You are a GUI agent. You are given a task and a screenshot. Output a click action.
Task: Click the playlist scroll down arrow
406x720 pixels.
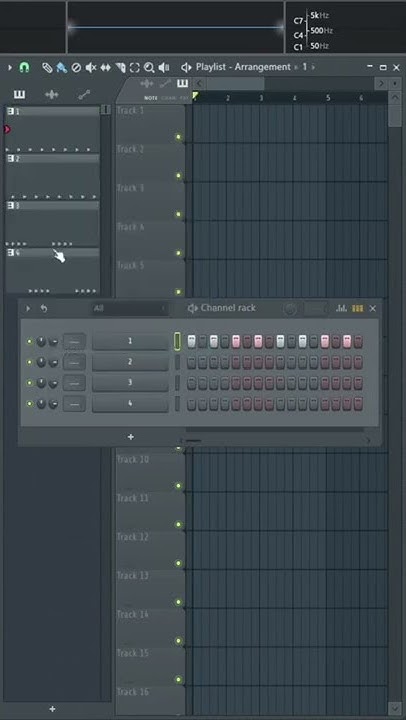[x=395, y=708]
